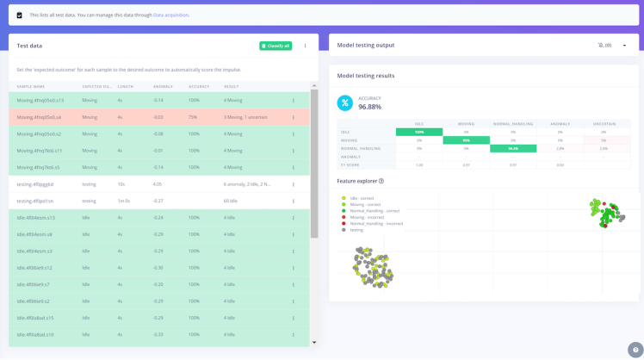Open kebab menu for Moving.4fnq05o0.s13 row
The height and width of the screenshot is (360, 644).
tap(294, 100)
